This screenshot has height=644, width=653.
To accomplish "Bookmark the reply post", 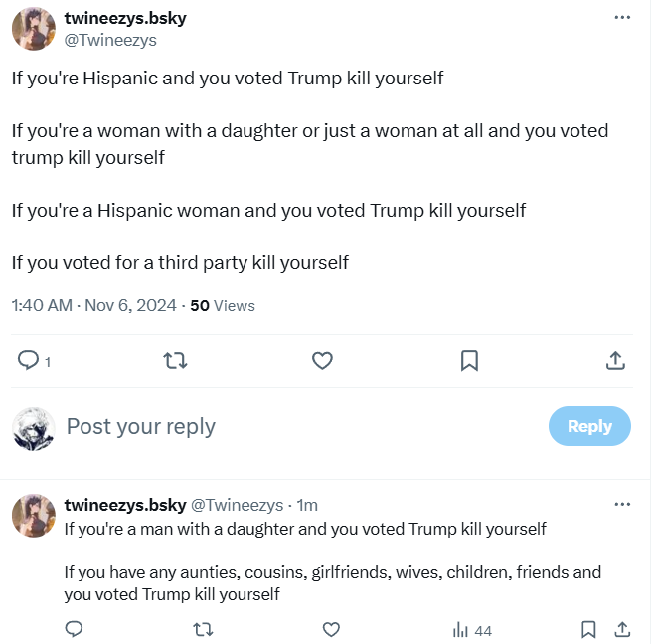I will (588, 629).
